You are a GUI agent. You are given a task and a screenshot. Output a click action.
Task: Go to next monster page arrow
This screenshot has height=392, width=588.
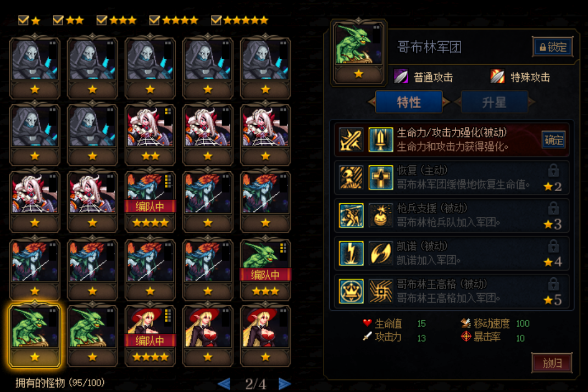(x=285, y=384)
